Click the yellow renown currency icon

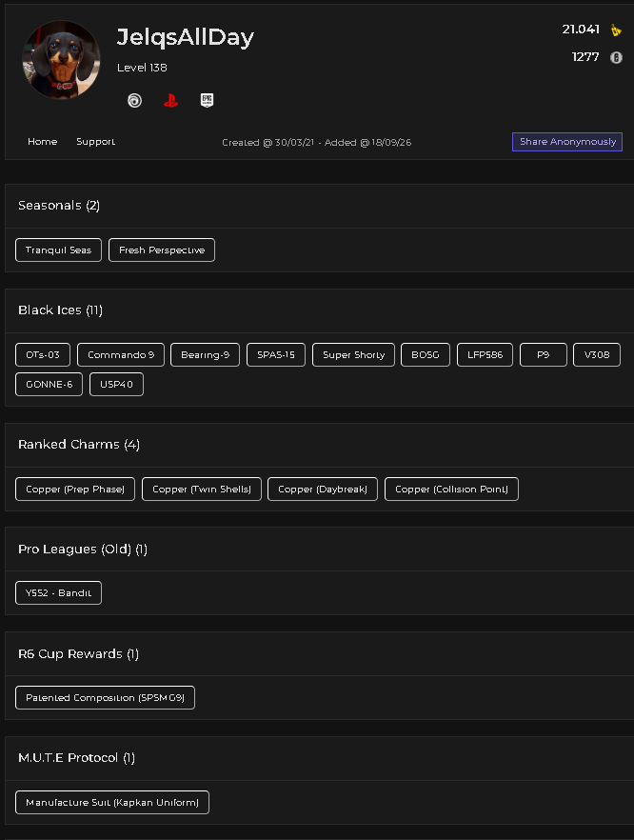pyautogui.click(x=616, y=30)
